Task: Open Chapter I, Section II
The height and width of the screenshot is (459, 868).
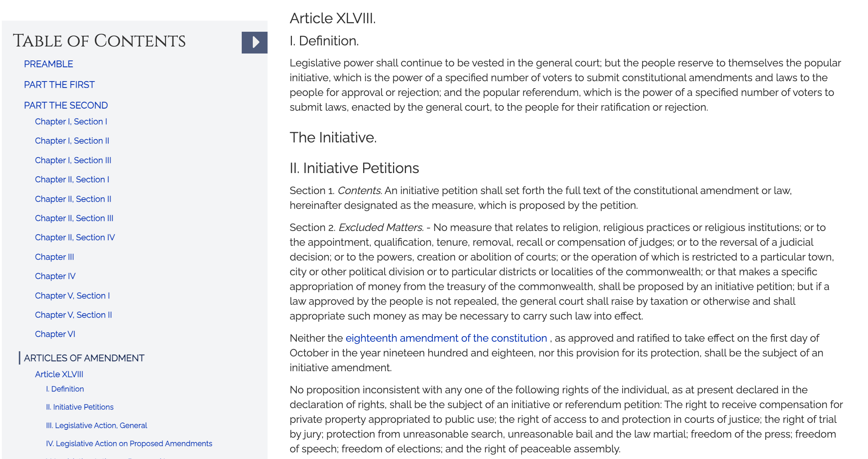Action: point(72,141)
